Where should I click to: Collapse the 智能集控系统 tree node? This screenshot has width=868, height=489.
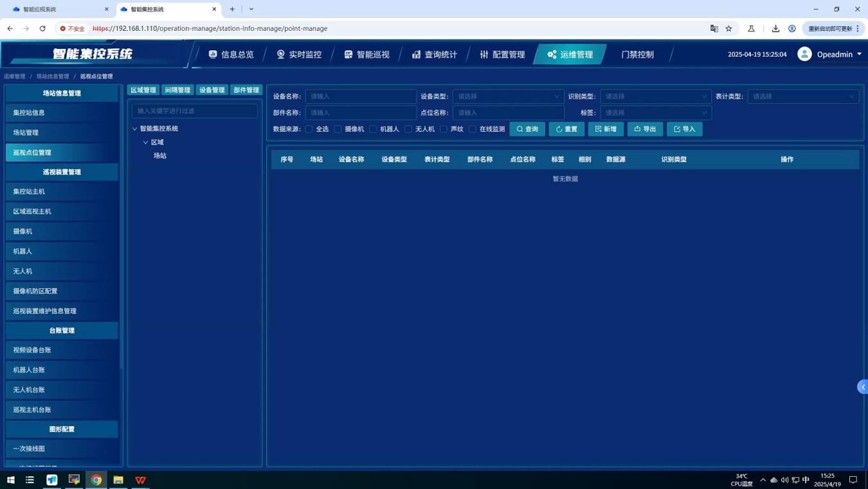click(x=135, y=129)
